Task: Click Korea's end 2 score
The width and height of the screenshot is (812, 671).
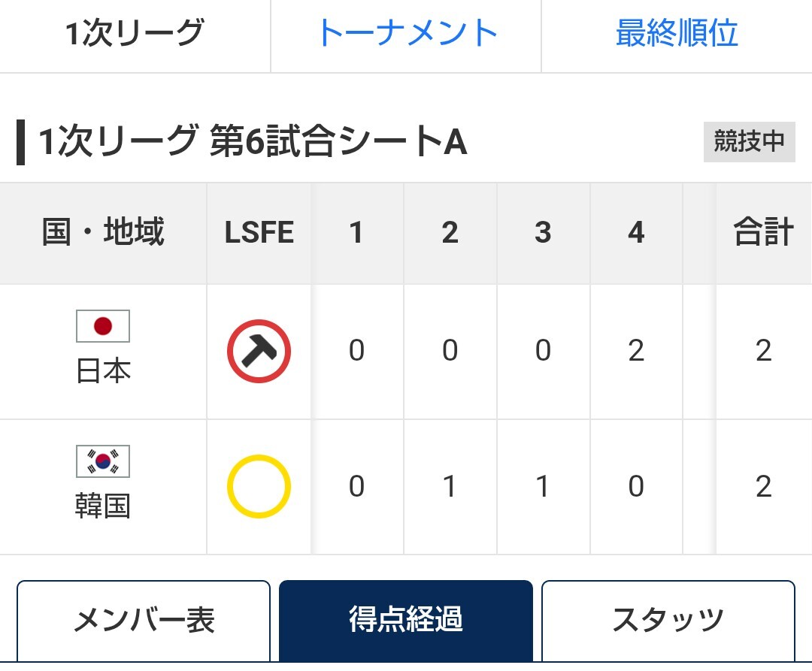Action: point(450,487)
